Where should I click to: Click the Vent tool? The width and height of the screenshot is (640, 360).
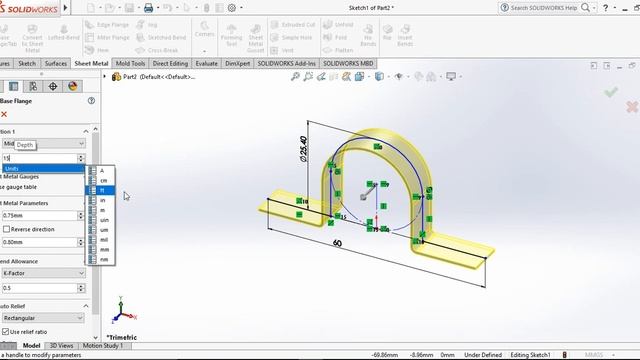point(282,50)
